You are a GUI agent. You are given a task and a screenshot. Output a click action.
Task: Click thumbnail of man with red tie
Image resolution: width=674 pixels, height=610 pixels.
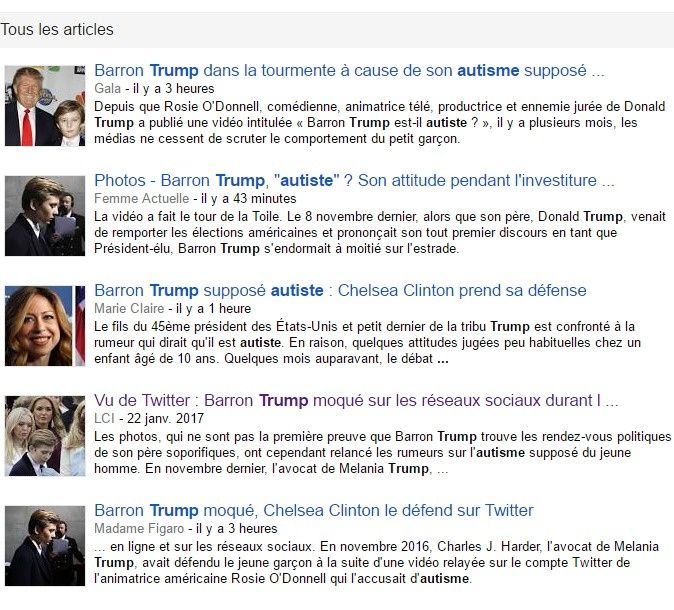point(45,106)
